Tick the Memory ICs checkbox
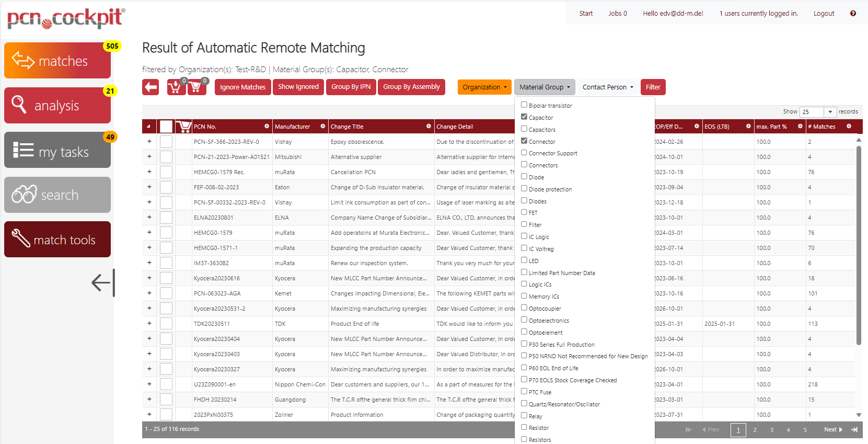 (524, 296)
